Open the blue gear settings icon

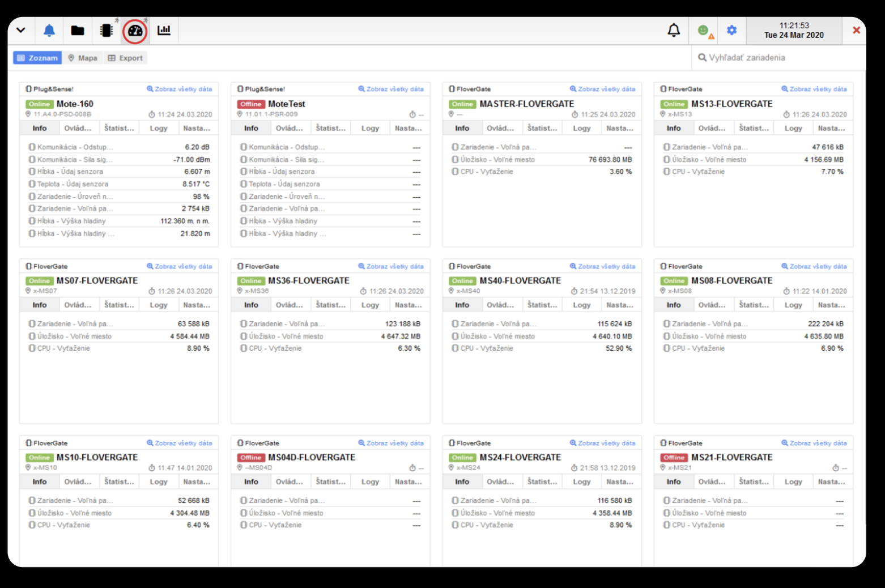[x=732, y=31]
